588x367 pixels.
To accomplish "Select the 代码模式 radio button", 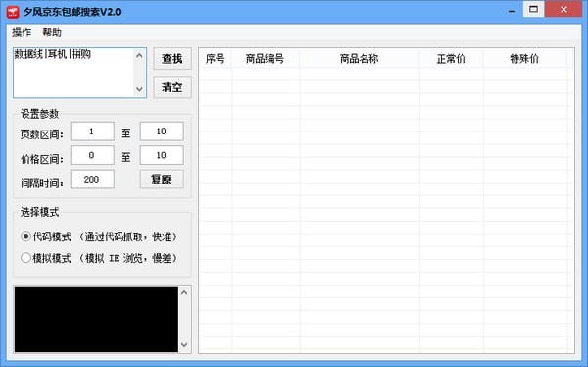I will pos(25,236).
